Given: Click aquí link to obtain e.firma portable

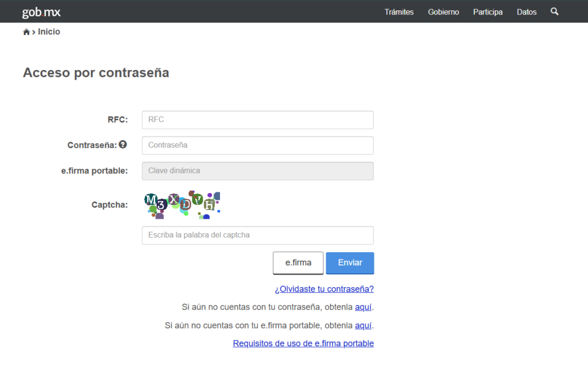Looking at the screenshot, I should (363, 326).
